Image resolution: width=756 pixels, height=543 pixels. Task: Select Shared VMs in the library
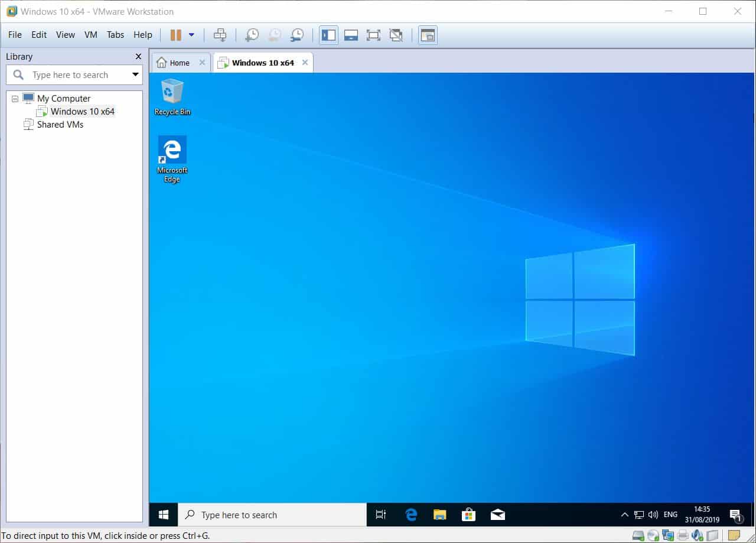[x=60, y=125]
